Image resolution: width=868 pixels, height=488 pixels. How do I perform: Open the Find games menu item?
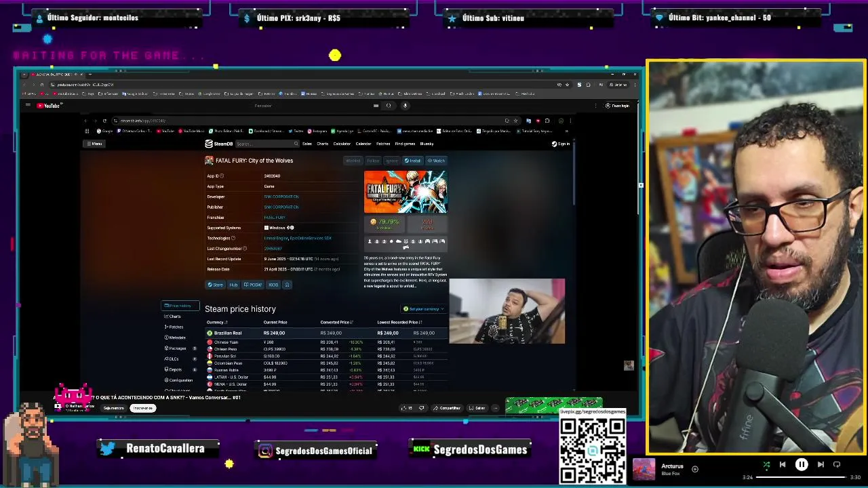(405, 144)
